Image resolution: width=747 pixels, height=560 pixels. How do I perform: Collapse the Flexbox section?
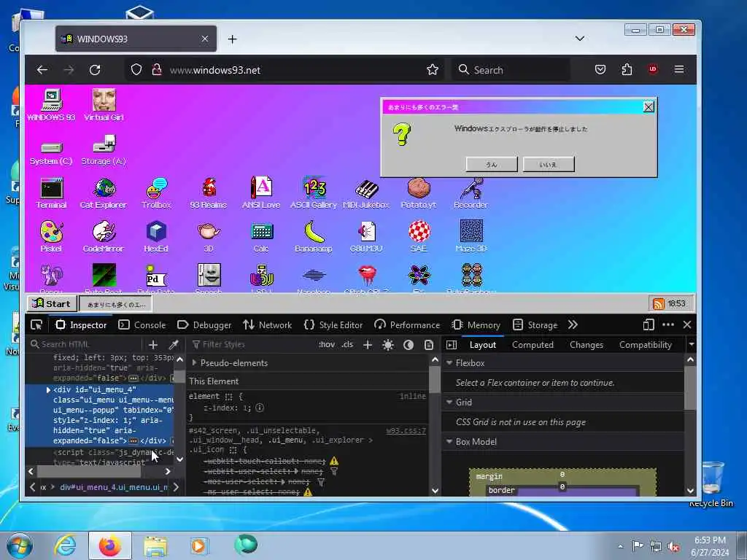(449, 363)
